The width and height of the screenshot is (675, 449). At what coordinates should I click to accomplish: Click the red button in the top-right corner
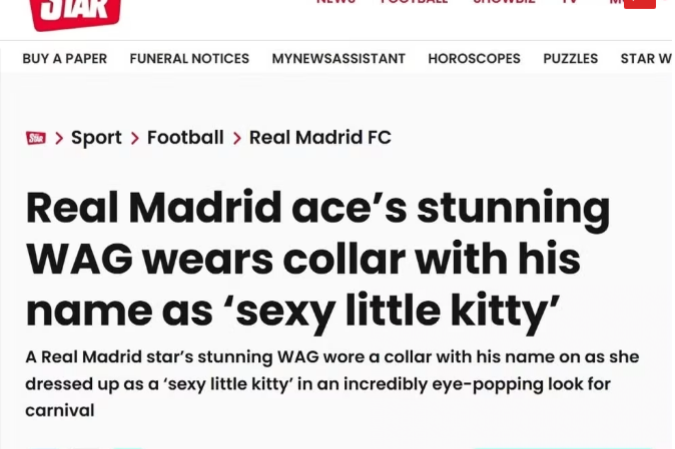coord(639,3)
